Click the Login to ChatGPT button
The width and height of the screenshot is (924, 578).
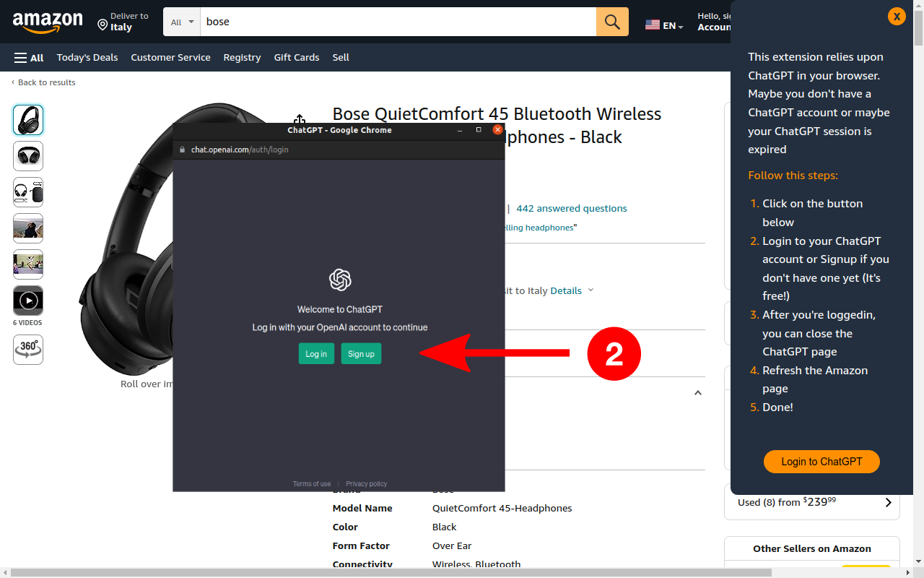(821, 462)
